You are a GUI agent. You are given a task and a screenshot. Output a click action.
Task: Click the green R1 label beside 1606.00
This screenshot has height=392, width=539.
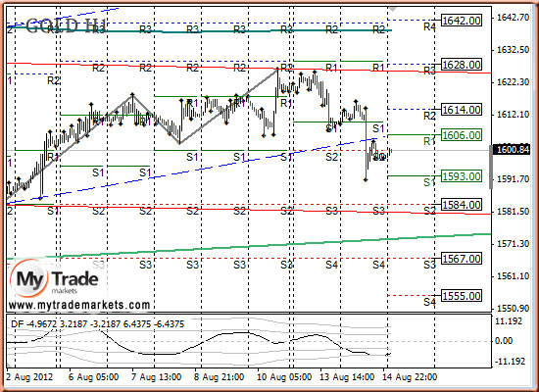point(429,141)
